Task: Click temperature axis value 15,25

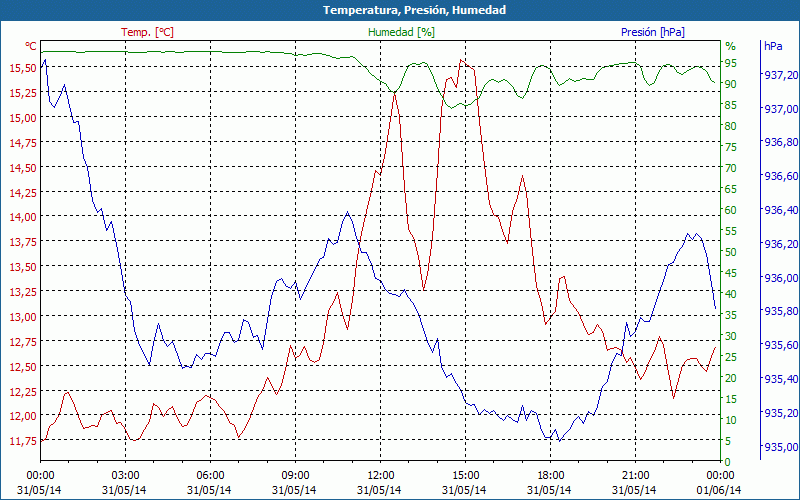Action: pos(23,93)
